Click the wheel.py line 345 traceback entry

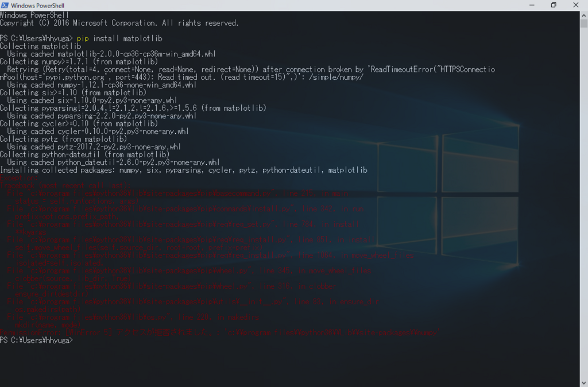(189, 271)
